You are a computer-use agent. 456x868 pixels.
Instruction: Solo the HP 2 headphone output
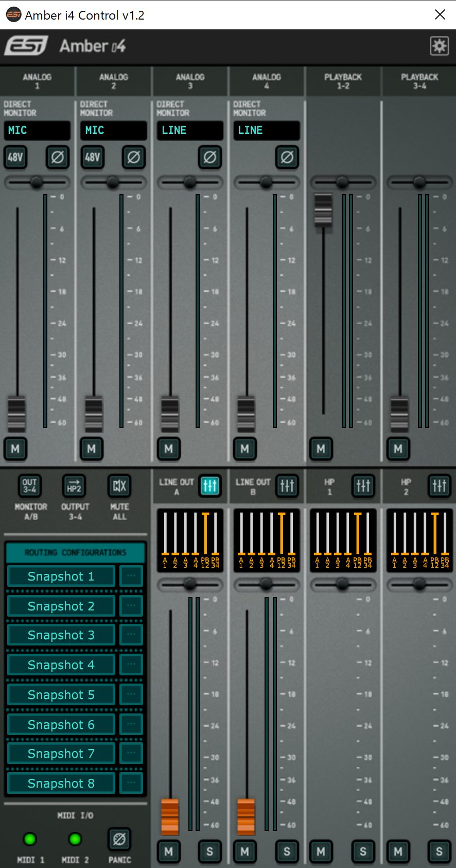(x=440, y=852)
